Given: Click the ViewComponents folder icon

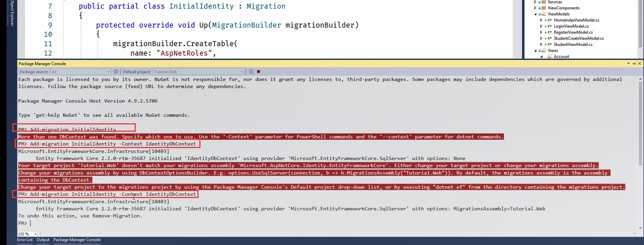Looking at the screenshot, I should tap(544, 8).
